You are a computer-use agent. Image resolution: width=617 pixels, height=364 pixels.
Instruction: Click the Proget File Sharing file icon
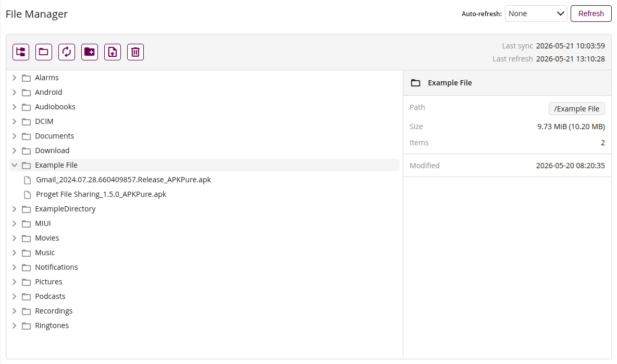[x=27, y=195]
